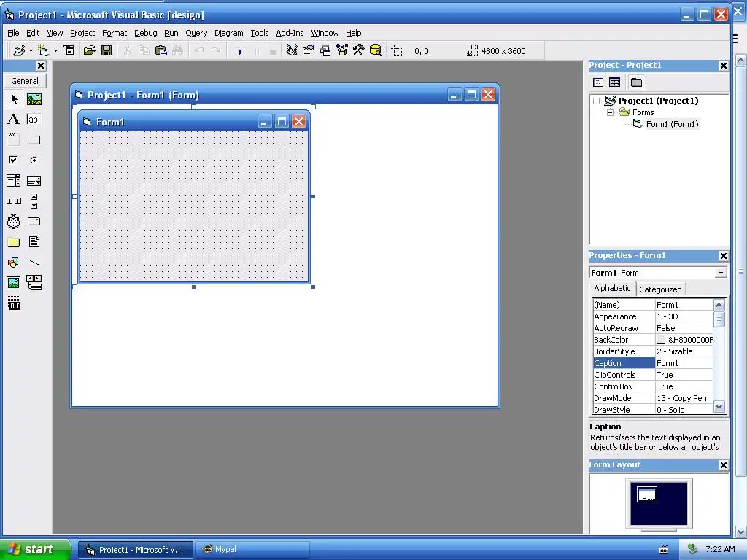Switch to the Alphabetic tab
This screenshot has width=747, height=560.
point(612,288)
